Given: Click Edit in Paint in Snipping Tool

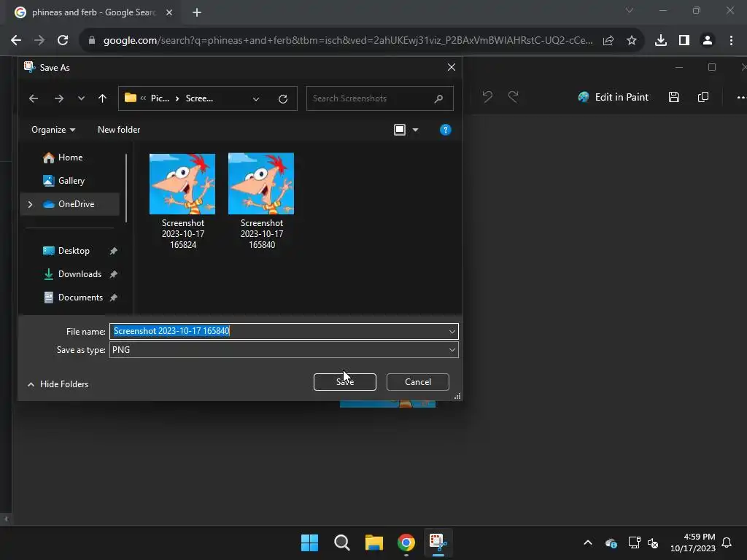Looking at the screenshot, I should click(613, 97).
